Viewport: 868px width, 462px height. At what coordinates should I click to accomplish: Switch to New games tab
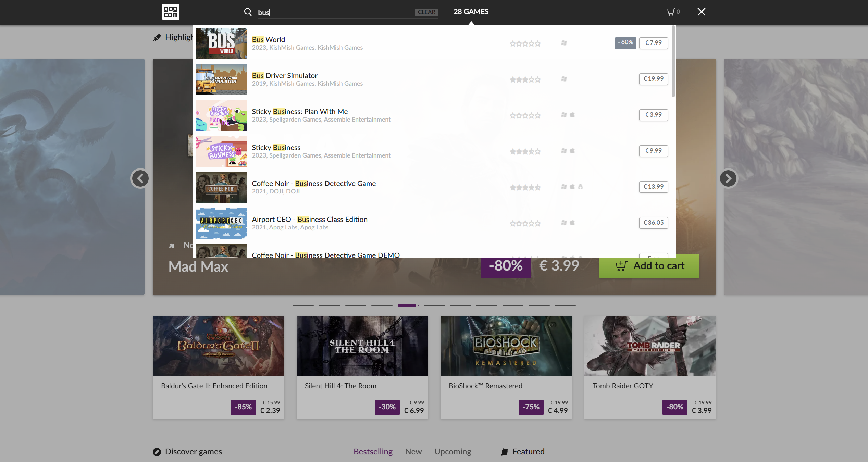pyautogui.click(x=413, y=452)
